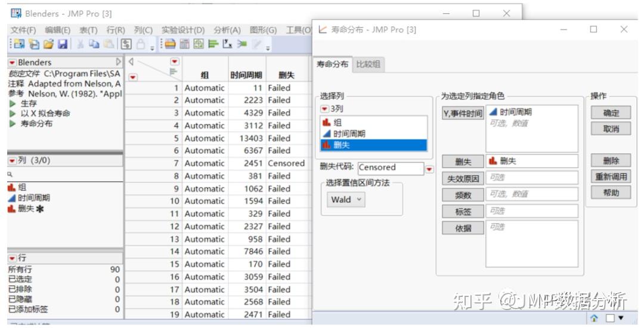Screen dimensions: 644x328
Task: Click the 取消 button
Action: (x=611, y=129)
